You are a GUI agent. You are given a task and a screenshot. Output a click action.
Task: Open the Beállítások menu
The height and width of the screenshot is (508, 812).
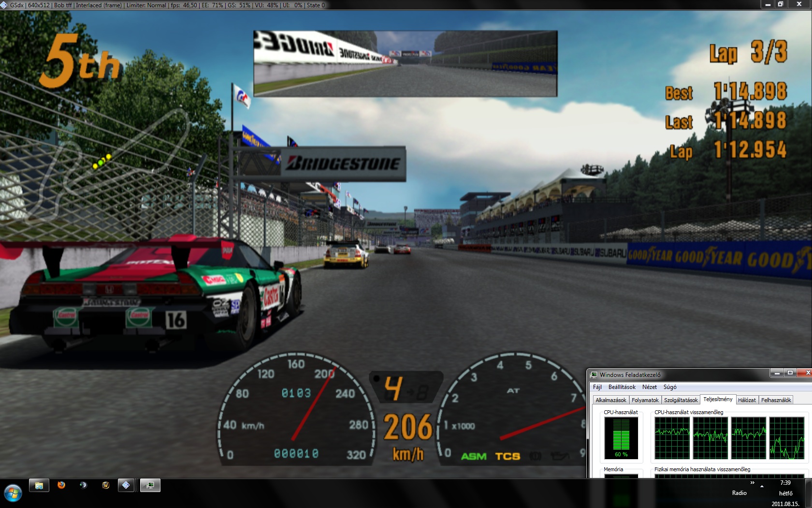coord(622,387)
